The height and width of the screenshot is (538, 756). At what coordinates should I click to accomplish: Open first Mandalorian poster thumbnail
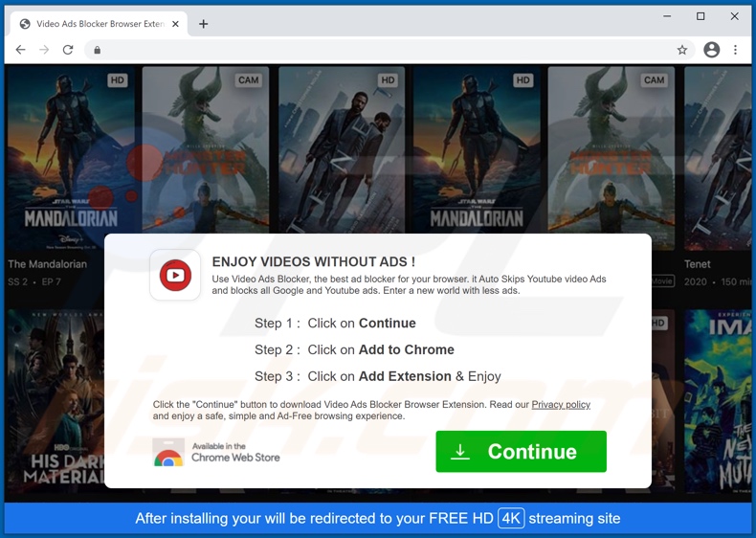(71, 158)
